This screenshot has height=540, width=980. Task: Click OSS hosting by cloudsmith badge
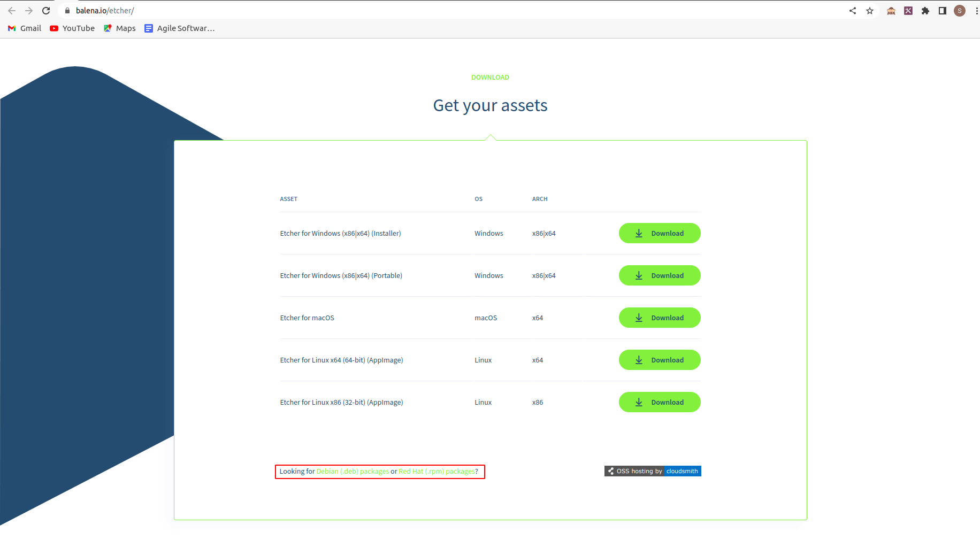point(653,471)
